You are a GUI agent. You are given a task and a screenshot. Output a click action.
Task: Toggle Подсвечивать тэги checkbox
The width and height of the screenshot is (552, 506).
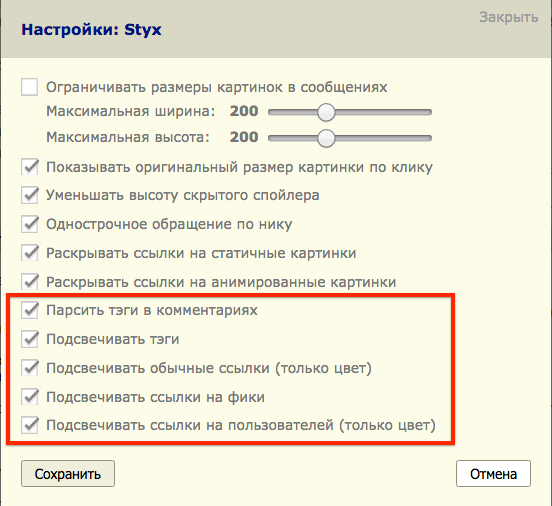(x=30, y=339)
